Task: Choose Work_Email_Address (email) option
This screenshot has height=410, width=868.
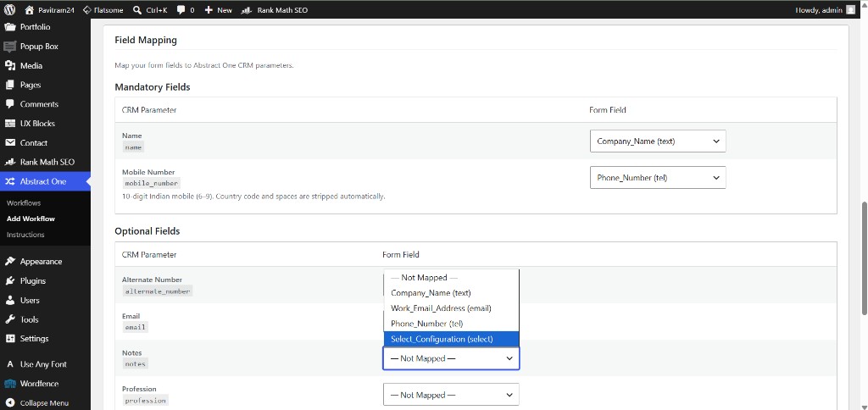Action: click(x=451, y=308)
